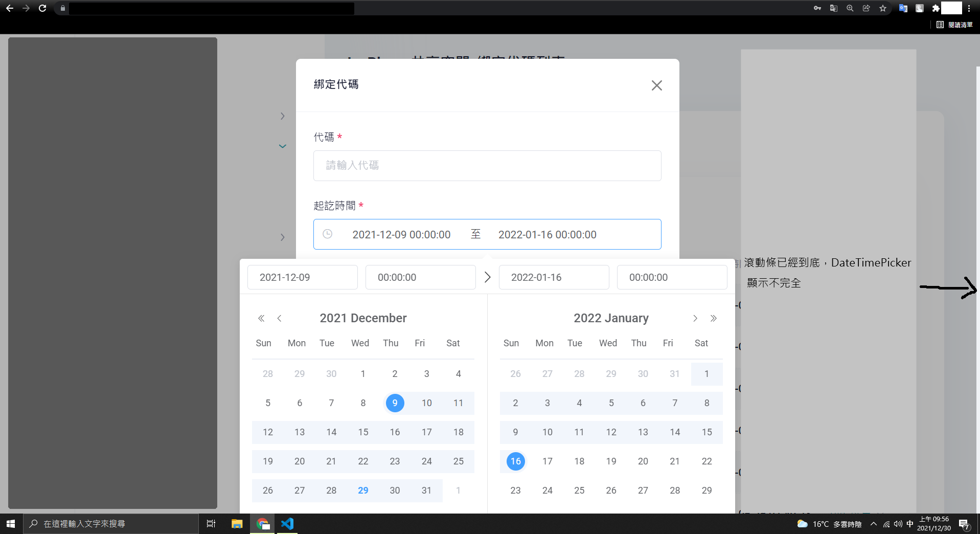980x534 pixels.
Task: Bookmark the page via the star icon
Action: tap(882, 8)
